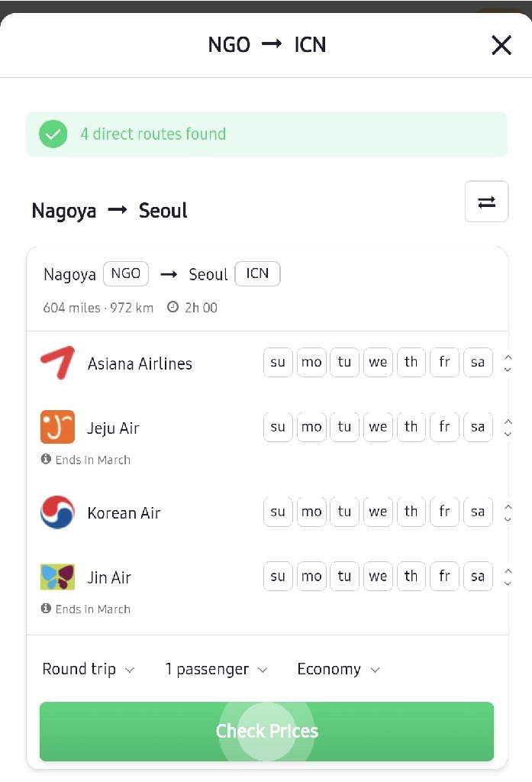The height and width of the screenshot is (782, 532).
Task: Toggle Wednesday for Jeju Air
Action: (x=378, y=427)
